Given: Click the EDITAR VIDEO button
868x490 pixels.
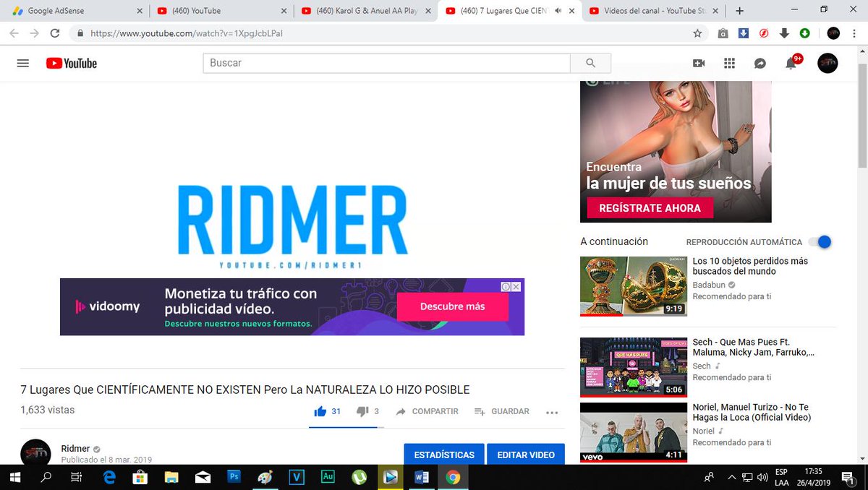Looking at the screenshot, I should click(x=526, y=455).
